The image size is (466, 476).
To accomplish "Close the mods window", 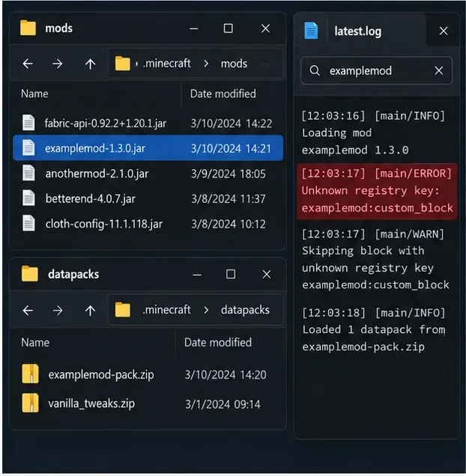I will [266, 28].
